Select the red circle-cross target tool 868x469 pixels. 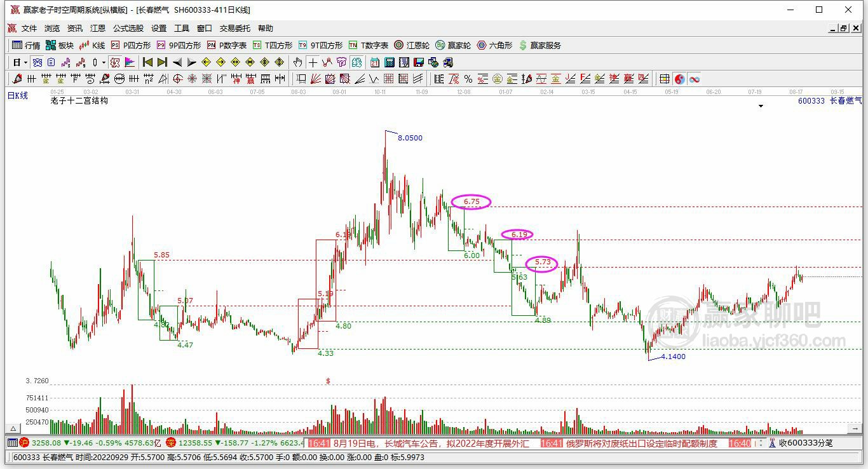pos(177,79)
